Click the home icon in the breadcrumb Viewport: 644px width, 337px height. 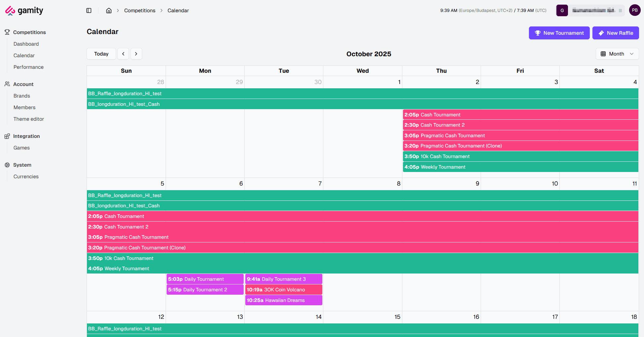(x=109, y=10)
